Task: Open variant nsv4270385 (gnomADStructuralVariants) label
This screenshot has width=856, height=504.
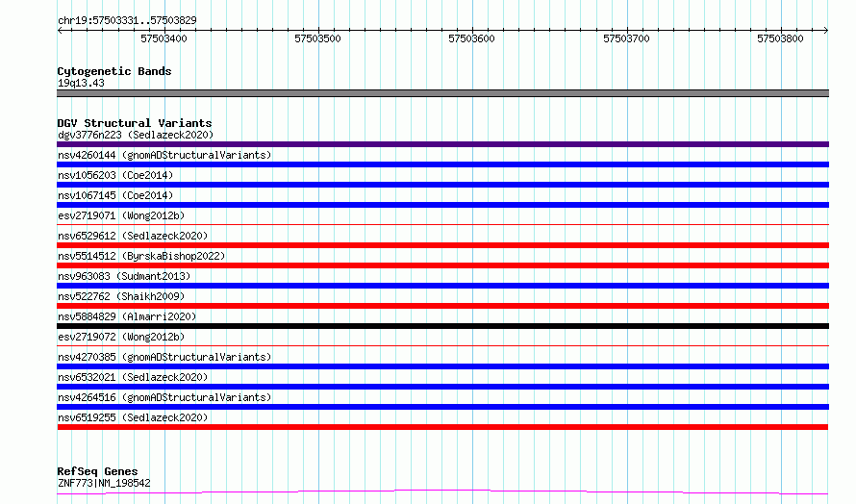Action: (164, 357)
